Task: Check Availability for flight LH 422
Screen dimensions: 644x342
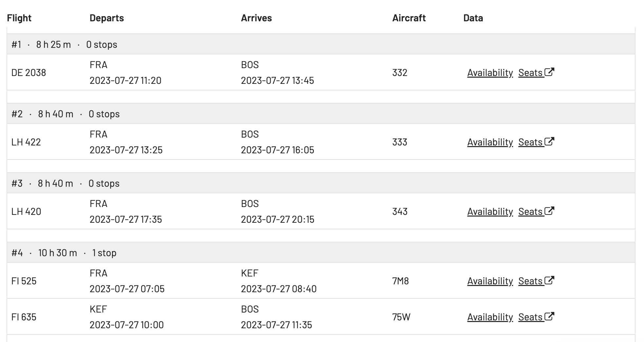Action: click(x=490, y=142)
